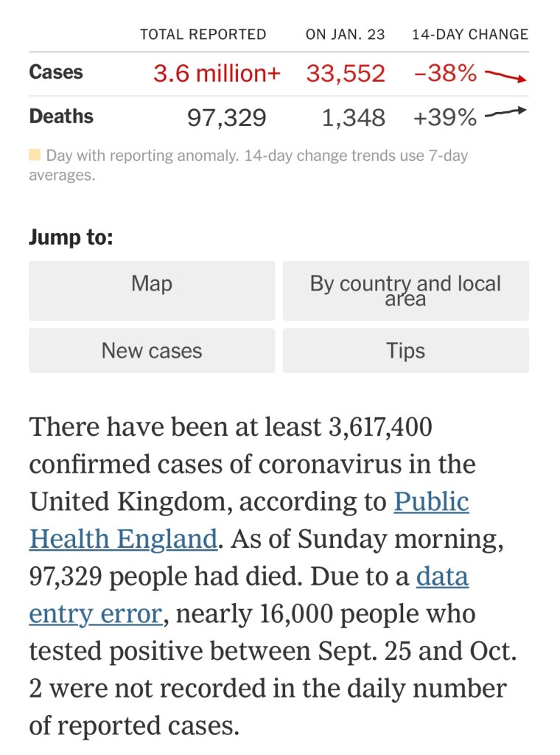Jump to New cases
This screenshot has width=560, height=755.
(152, 350)
